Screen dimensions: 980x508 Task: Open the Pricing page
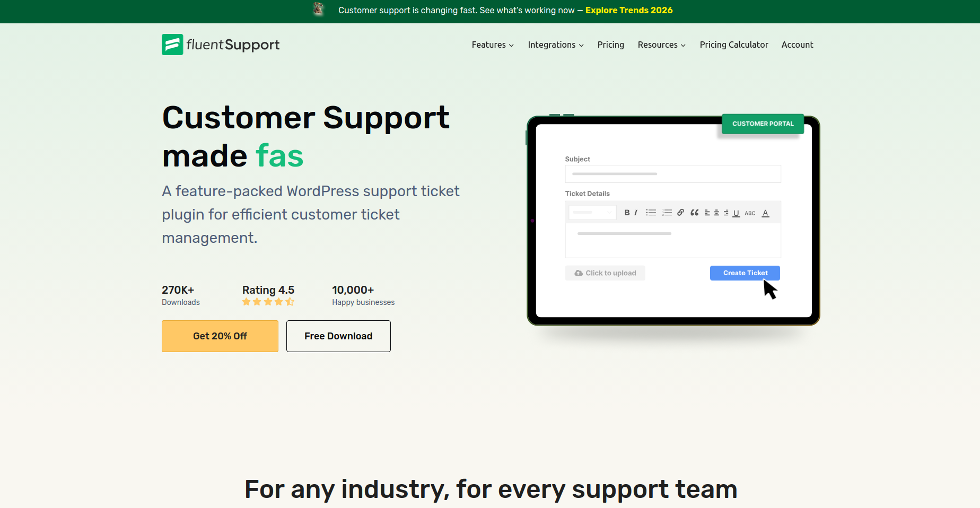click(x=611, y=45)
